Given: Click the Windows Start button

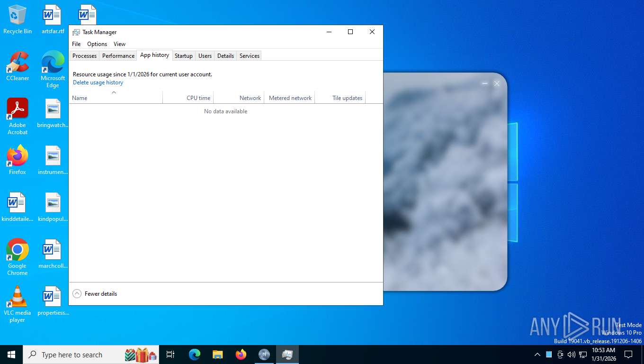Looking at the screenshot, I should click(x=11, y=355).
